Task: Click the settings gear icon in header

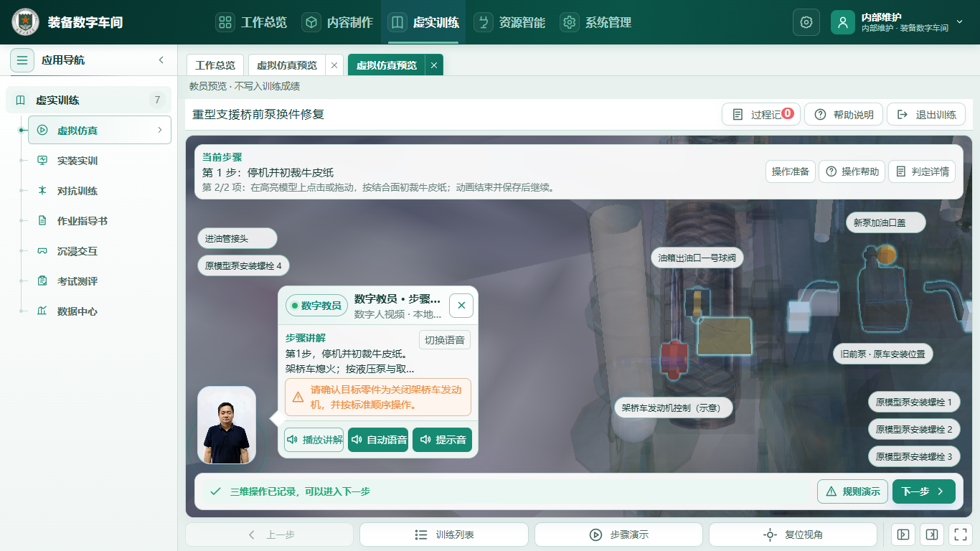Action: pos(806,22)
